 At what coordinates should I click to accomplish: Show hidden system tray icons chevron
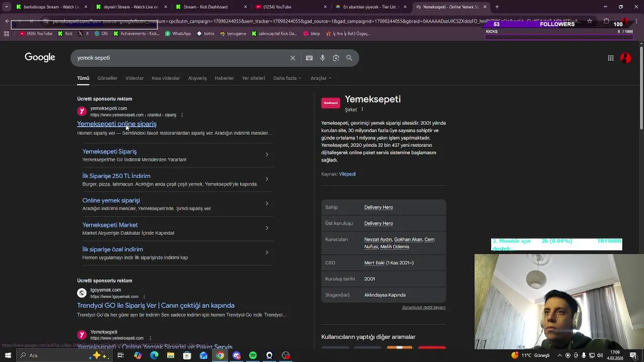tap(559, 355)
